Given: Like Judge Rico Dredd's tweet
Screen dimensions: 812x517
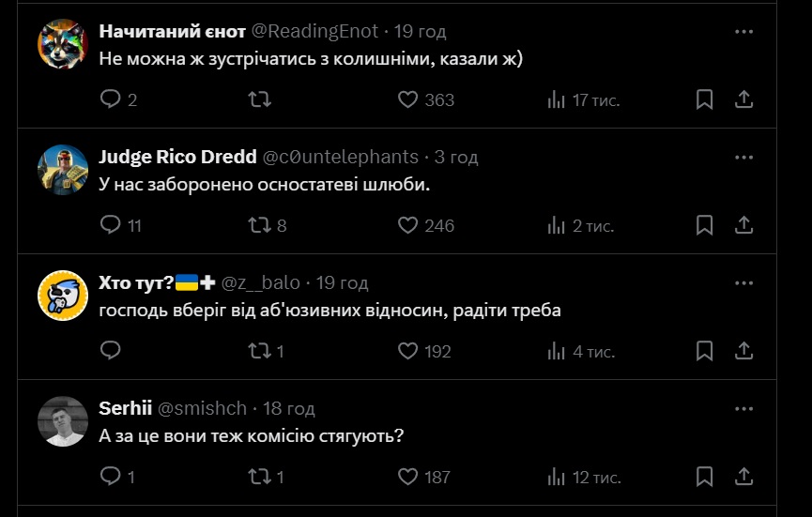Looking at the screenshot, I should point(407,225).
